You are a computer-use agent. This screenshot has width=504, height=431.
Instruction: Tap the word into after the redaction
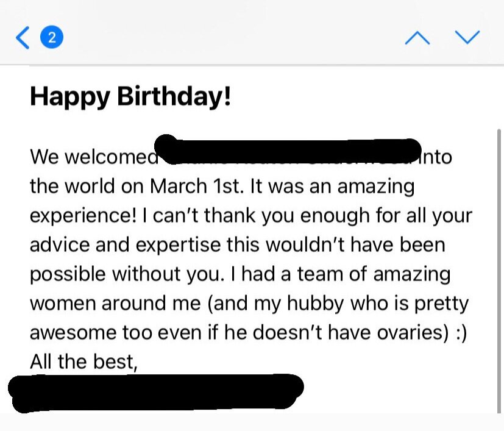pos(435,157)
